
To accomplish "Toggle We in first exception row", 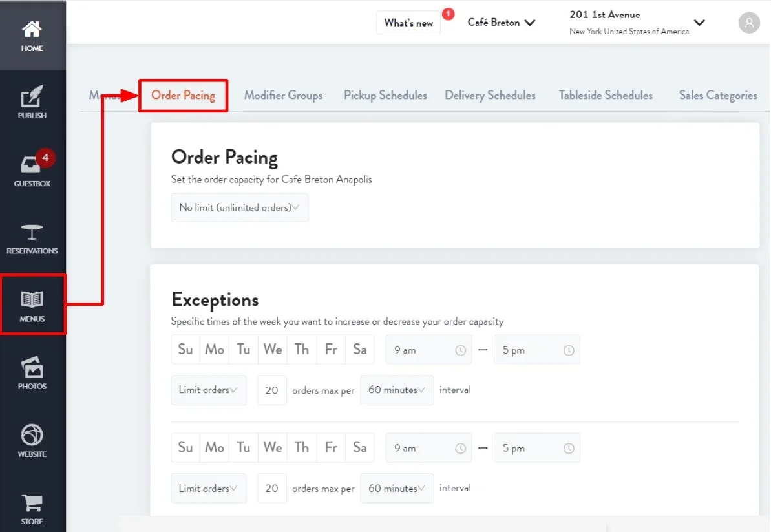I will click(273, 350).
